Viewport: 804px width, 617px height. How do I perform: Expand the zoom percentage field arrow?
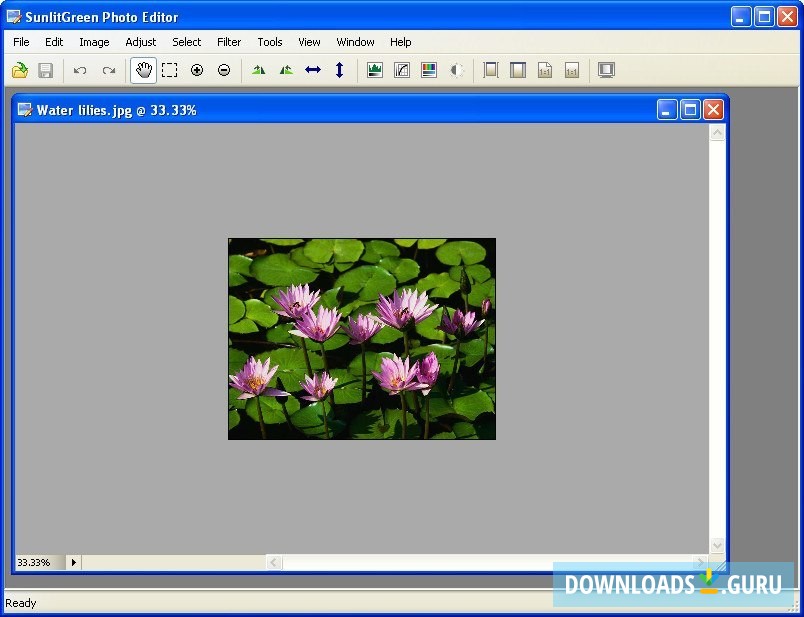(x=73, y=562)
